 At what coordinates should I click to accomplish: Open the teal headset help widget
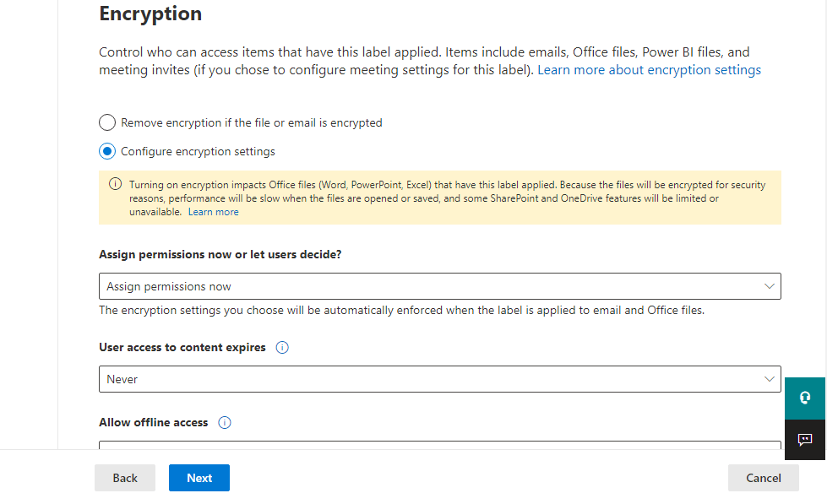coord(805,398)
